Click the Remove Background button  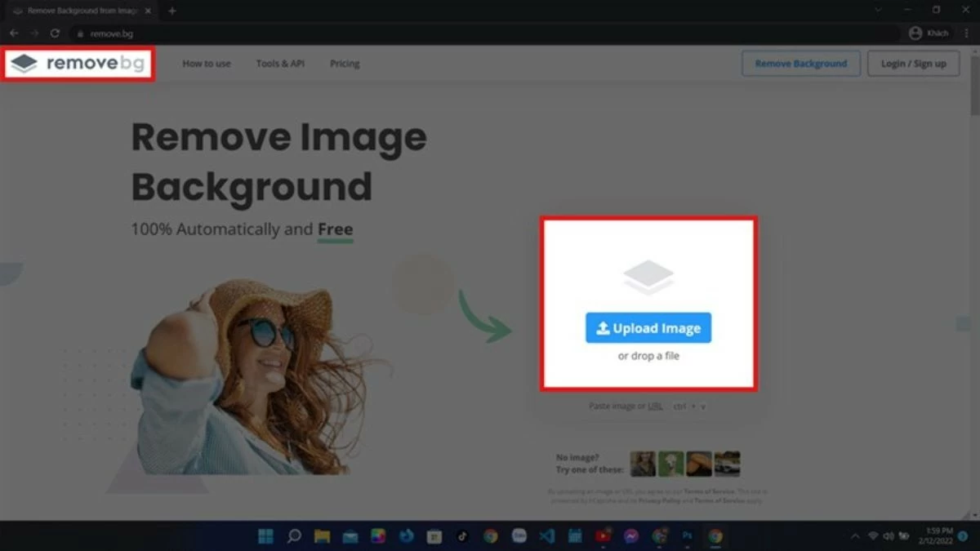pyautogui.click(x=800, y=63)
